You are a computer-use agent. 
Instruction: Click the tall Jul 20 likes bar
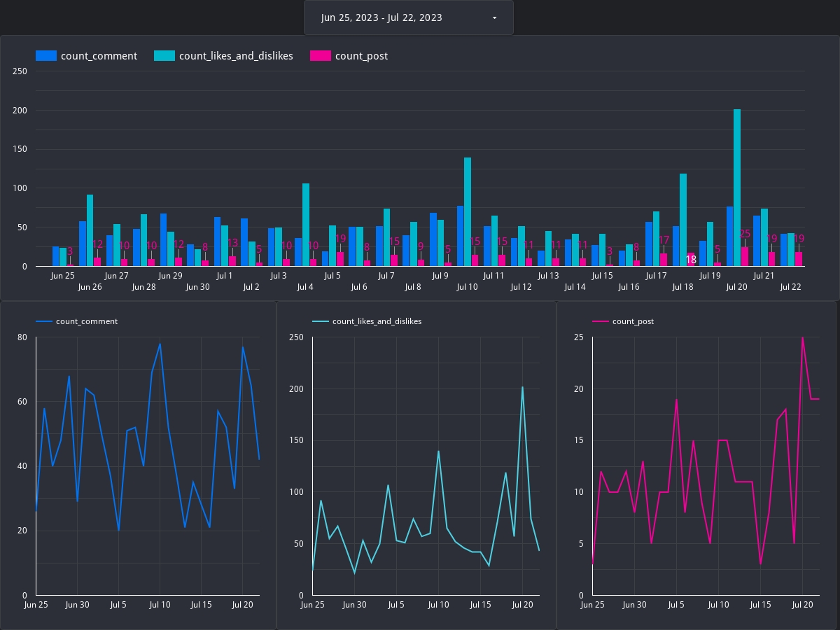coord(737,188)
